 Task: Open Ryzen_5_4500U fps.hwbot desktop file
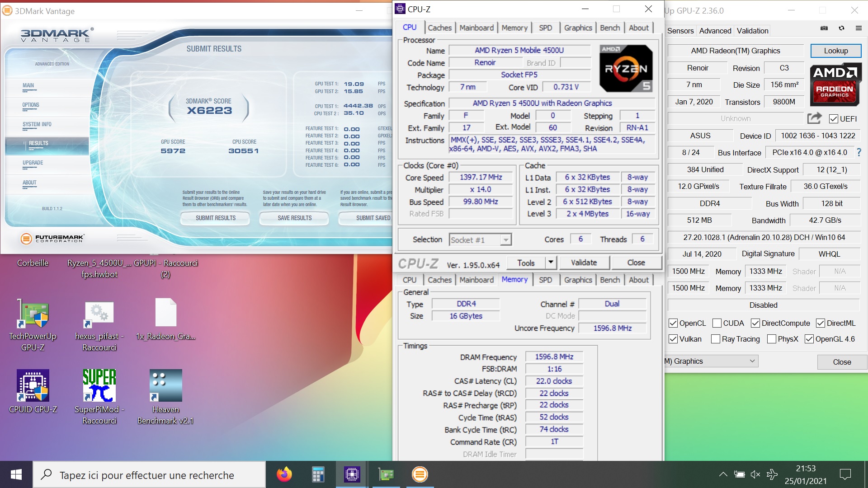point(99,268)
